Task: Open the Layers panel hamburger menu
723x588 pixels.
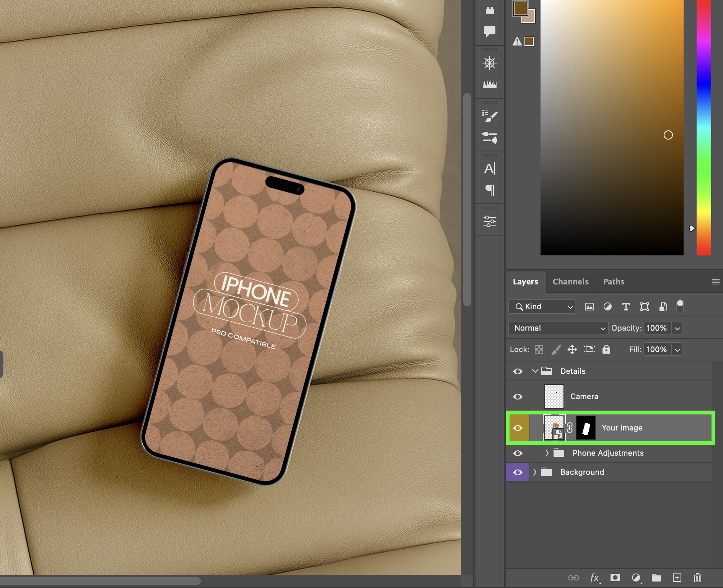Action: coord(716,282)
